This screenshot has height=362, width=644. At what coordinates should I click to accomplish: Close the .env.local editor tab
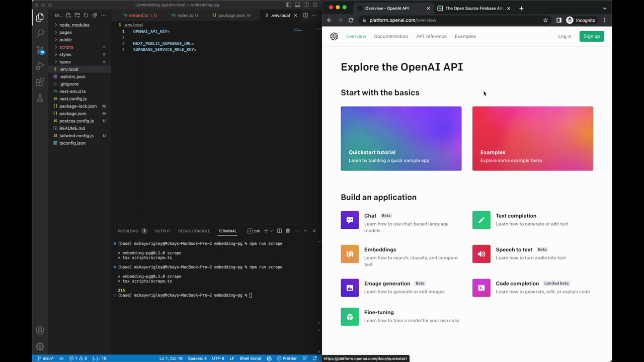click(x=295, y=15)
